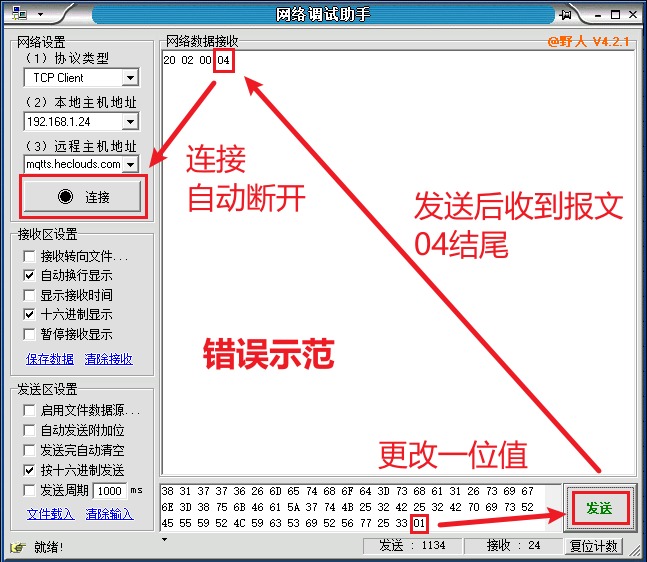Image resolution: width=647 pixels, height=562 pixels.
Task: Maximize the network debug assistant window
Action: (615, 15)
